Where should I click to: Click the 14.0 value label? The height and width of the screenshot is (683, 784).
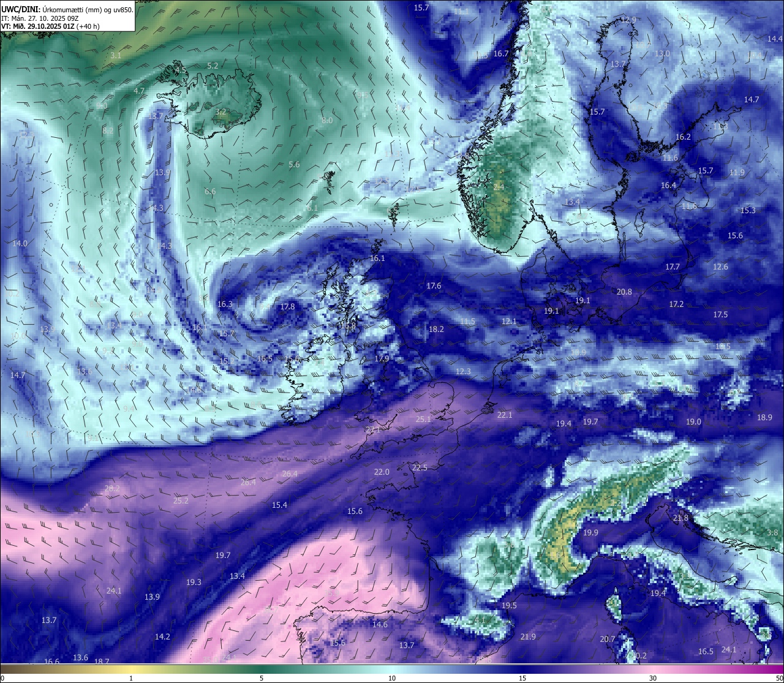tap(20, 244)
